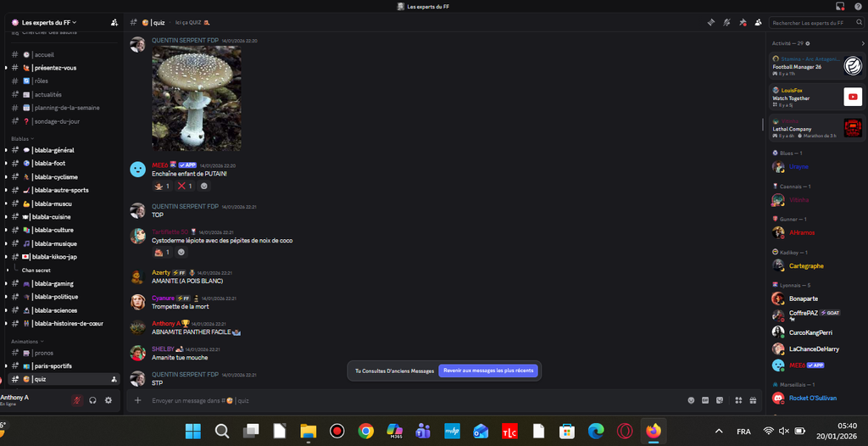Open the Inbox icon in title bar

[840, 7]
